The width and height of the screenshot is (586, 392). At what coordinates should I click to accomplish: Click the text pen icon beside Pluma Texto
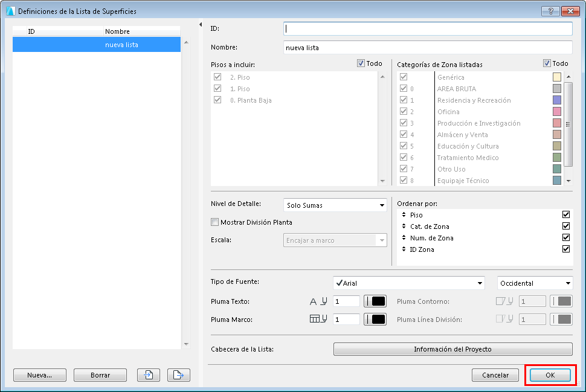tap(318, 301)
